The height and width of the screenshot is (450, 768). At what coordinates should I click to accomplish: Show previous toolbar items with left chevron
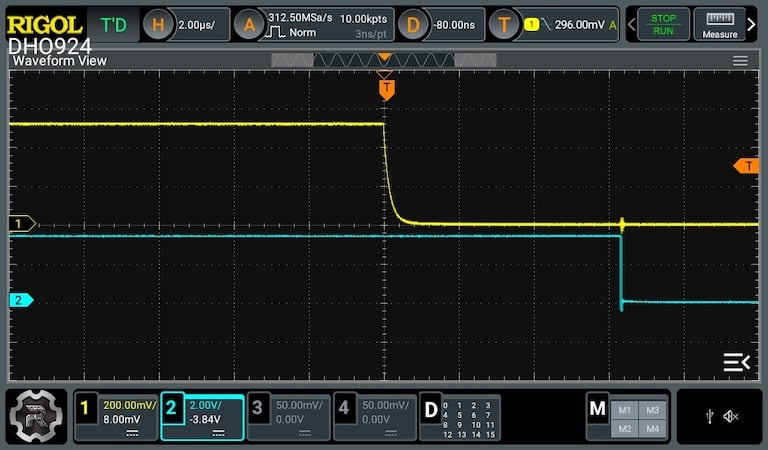click(631, 24)
